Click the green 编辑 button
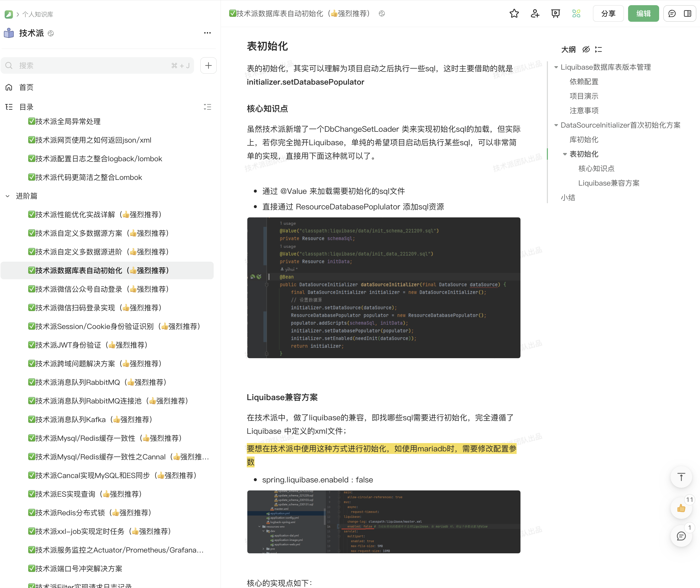Image resolution: width=700 pixels, height=588 pixels. point(643,14)
